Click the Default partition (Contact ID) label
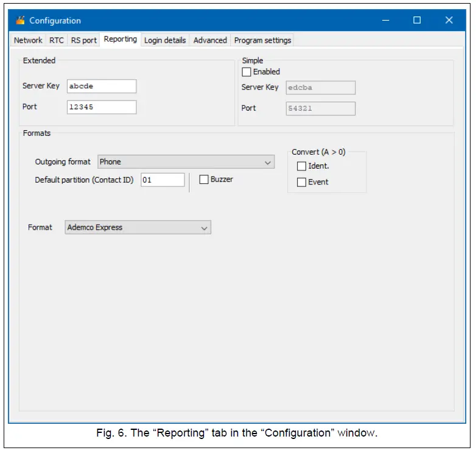The width and height of the screenshot is (476, 453). pos(84,180)
